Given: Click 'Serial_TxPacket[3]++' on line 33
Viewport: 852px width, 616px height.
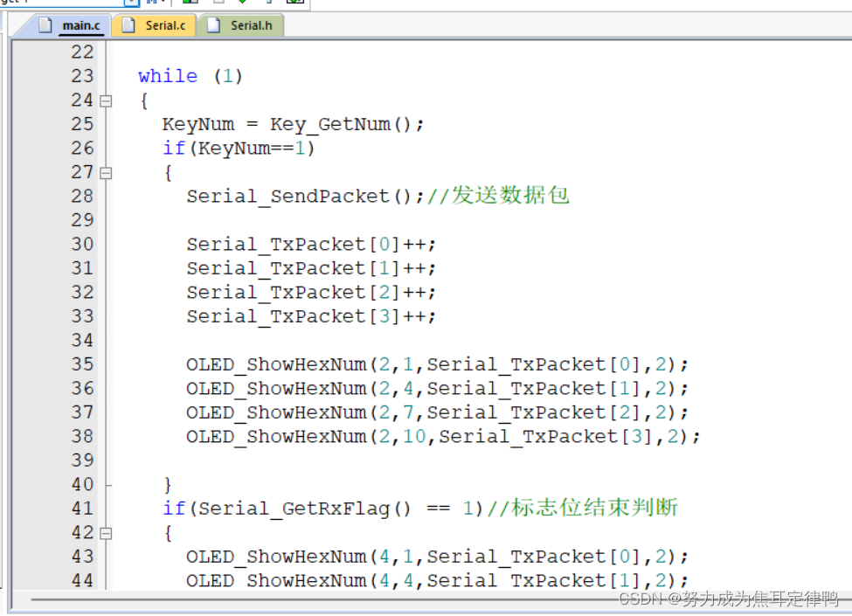Looking at the screenshot, I should coord(307,316).
